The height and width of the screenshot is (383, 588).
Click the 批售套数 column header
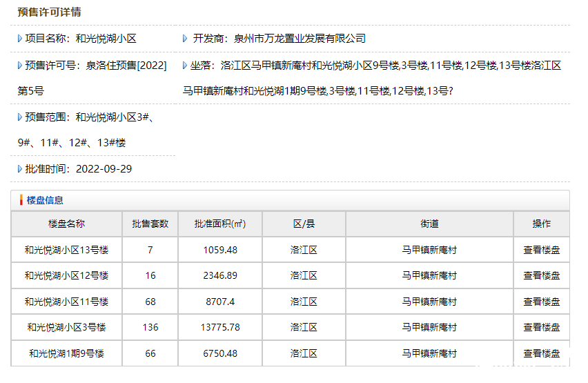(x=150, y=224)
